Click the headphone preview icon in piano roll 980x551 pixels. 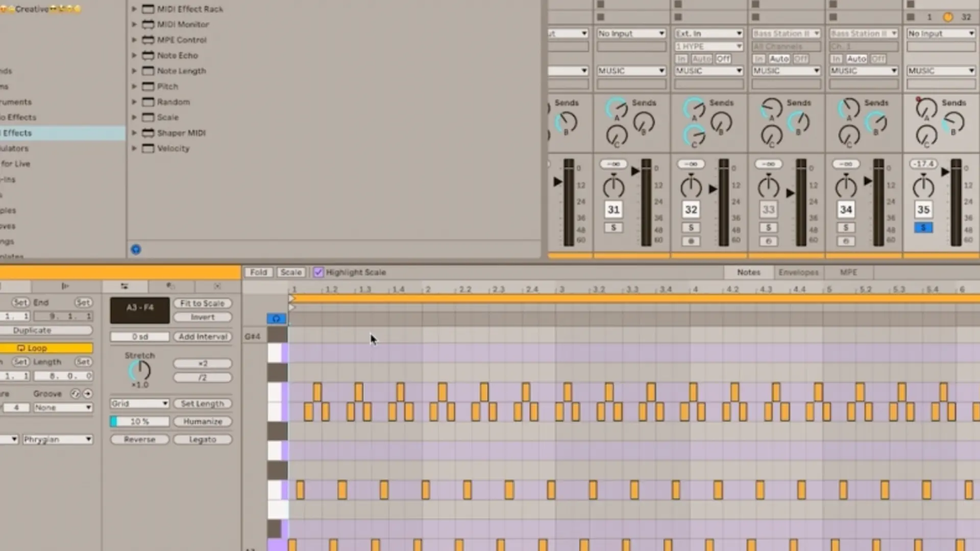coord(277,319)
